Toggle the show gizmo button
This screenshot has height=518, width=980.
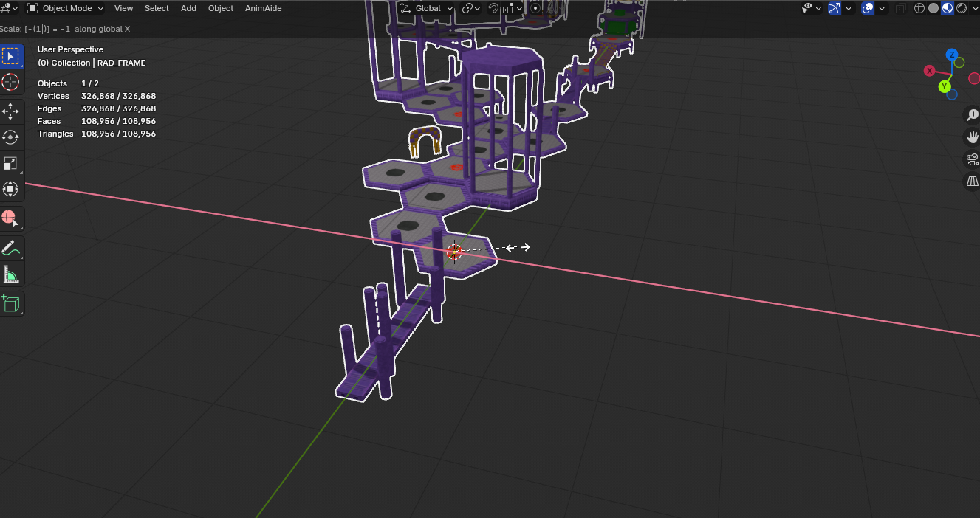click(835, 9)
